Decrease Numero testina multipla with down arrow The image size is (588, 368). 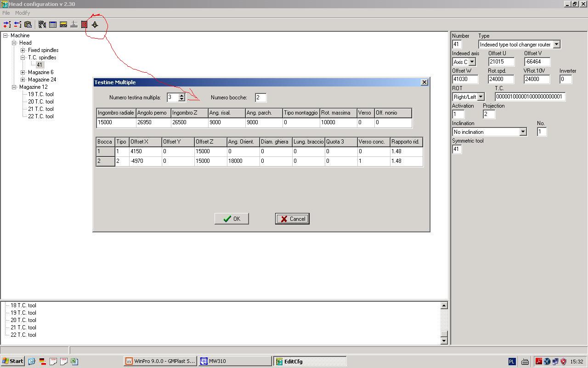pos(181,99)
